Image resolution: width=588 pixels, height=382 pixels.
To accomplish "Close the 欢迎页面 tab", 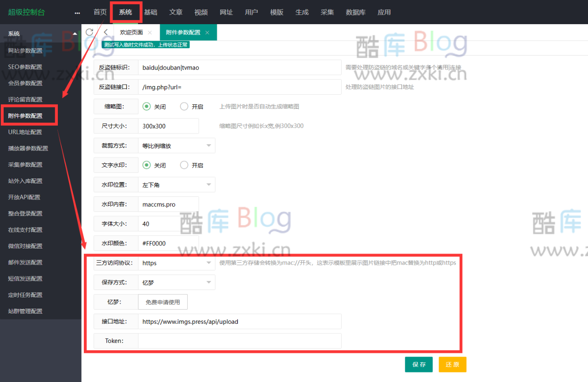I will point(151,32).
